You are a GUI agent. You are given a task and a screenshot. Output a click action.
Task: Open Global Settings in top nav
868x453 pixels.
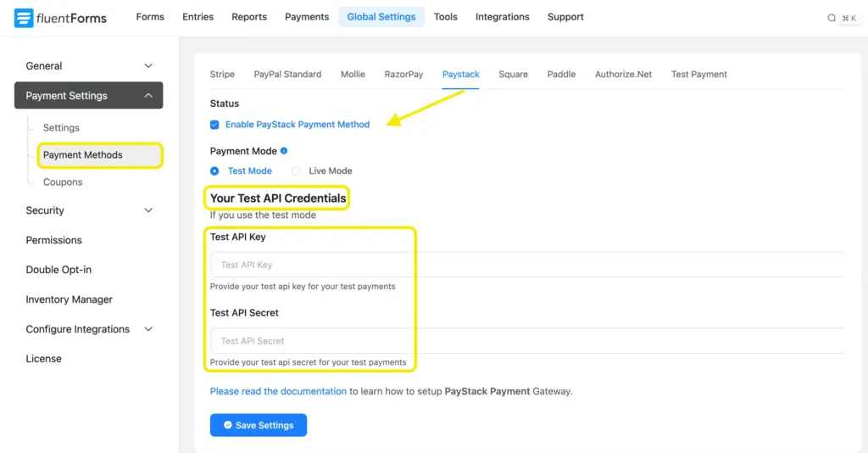point(381,17)
